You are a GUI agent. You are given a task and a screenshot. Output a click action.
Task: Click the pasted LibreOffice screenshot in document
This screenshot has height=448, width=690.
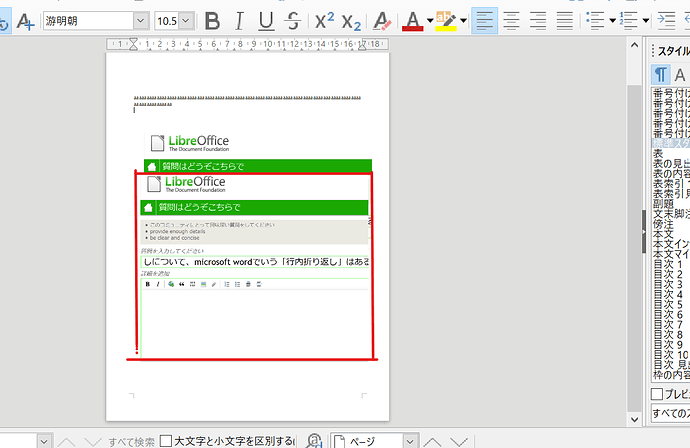254,265
